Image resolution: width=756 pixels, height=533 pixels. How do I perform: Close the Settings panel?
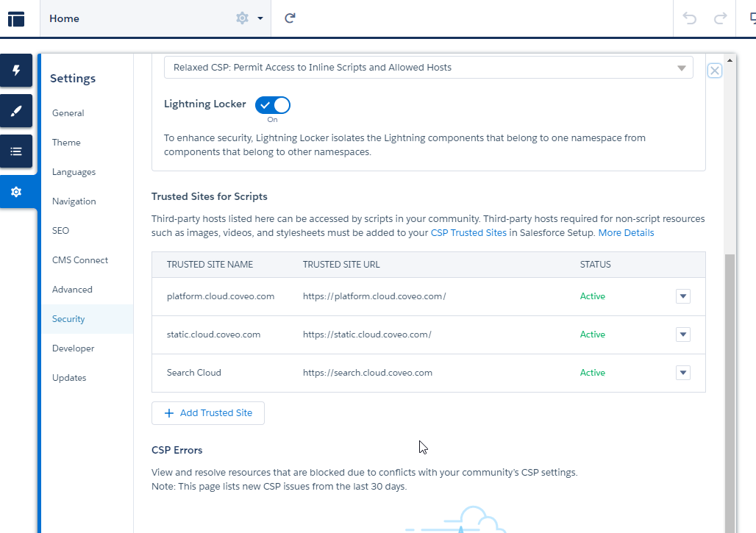[x=714, y=71]
